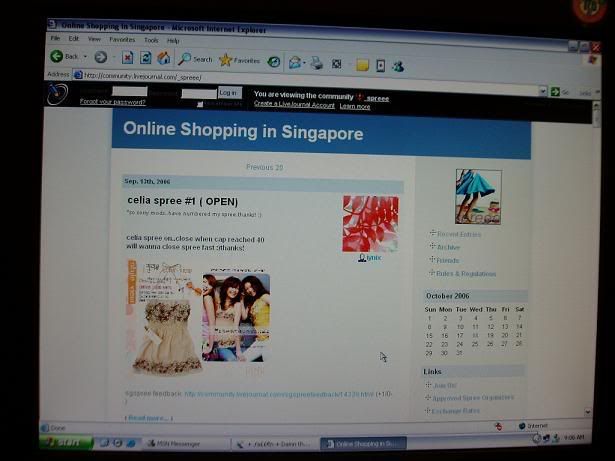This screenshot has width=615, height=461.
Task: Go to the Home page icon
Action: pyautogui.click(x=164, y=58)
